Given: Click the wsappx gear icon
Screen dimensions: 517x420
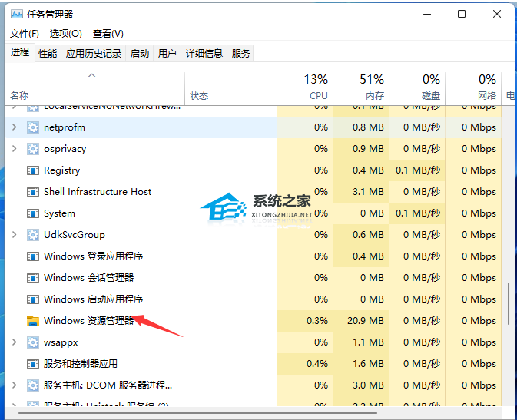Looking at the screenshot, I should pos(32,342).
